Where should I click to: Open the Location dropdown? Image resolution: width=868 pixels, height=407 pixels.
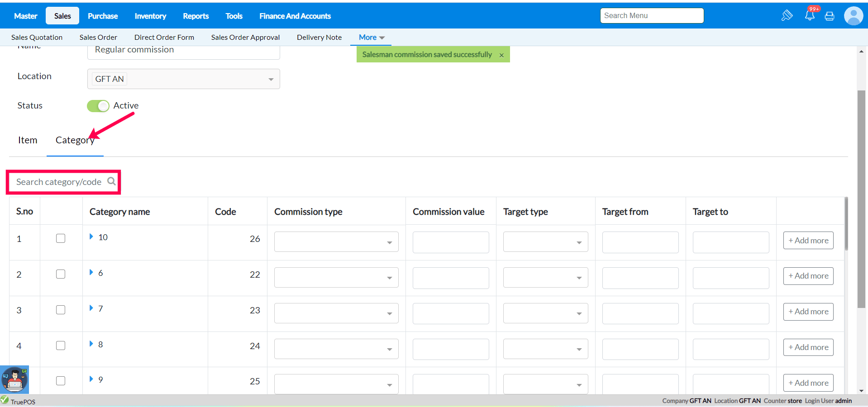coord(184,79)
